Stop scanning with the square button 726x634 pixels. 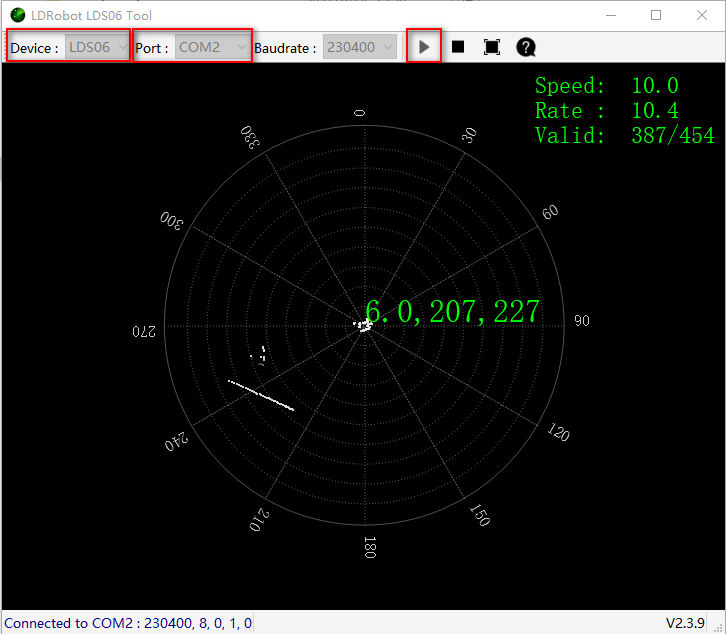pyautogui.click(x=458, y=47)
